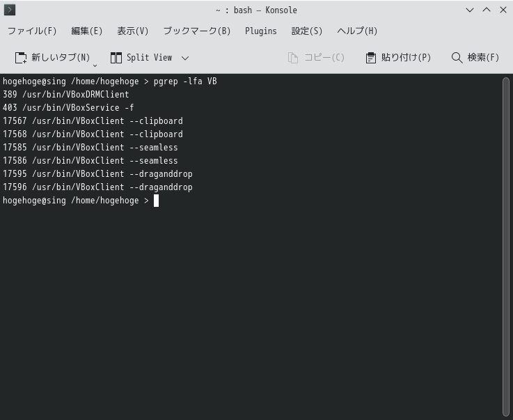The width and height of the screenshot is (513, 420).
Task: Click the terminal cursor at the prompt
Action: tap(156, 201)
